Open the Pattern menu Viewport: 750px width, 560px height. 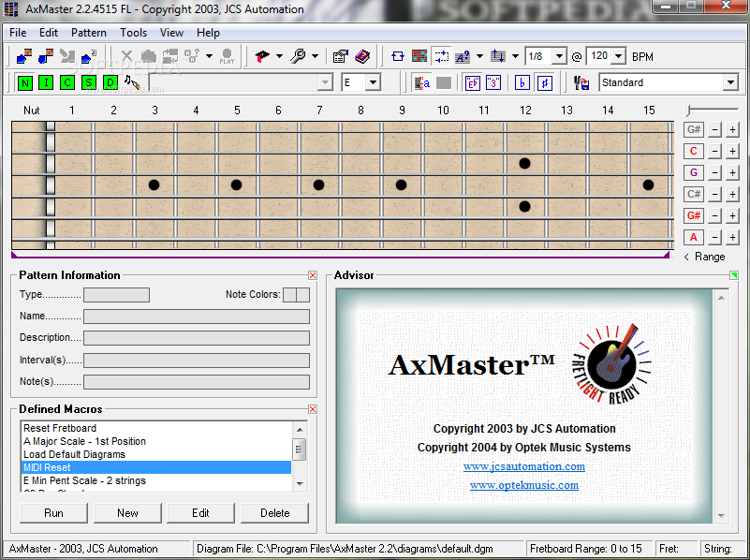point(89,33)
